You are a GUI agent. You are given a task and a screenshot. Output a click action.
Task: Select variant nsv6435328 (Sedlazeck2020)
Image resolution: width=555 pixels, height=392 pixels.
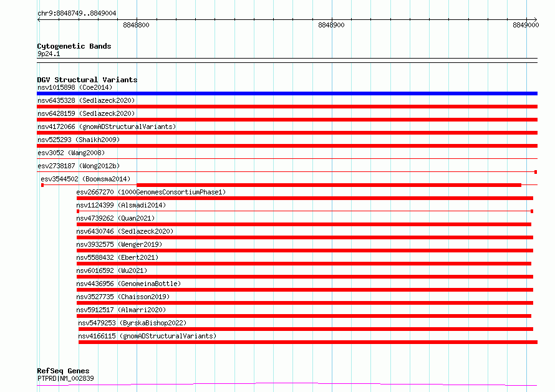click(x=86, y=100)
